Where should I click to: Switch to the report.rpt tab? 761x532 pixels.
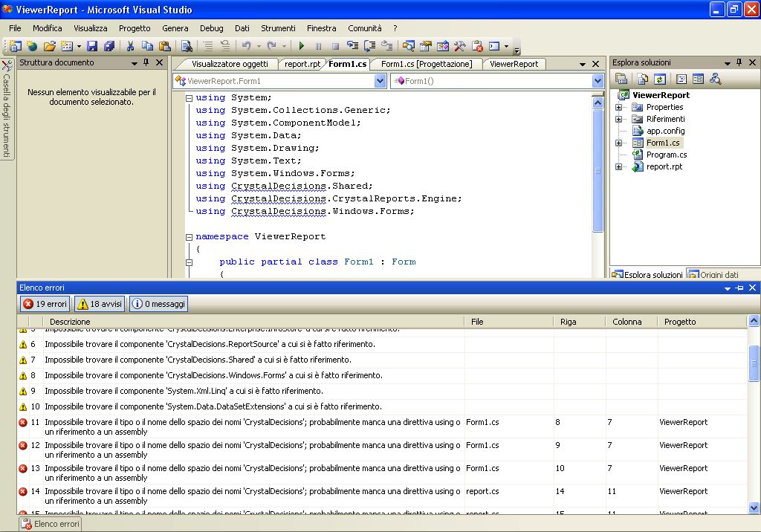[302, 64]
